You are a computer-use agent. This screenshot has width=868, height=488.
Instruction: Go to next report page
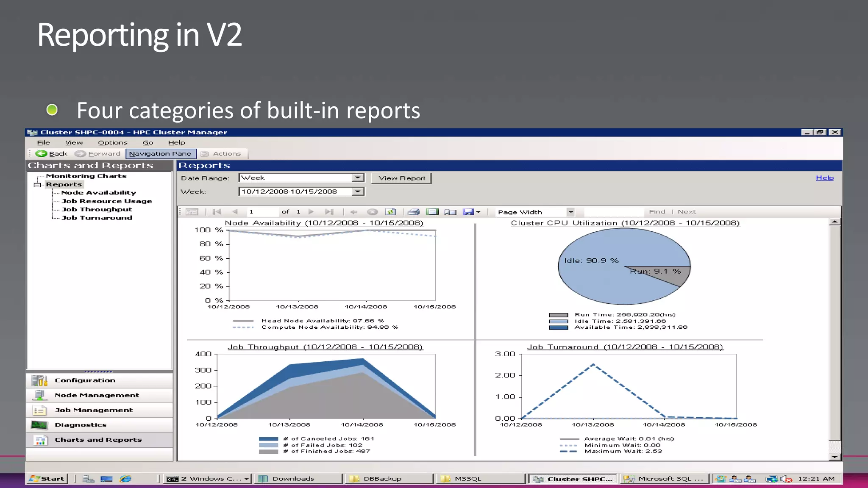pos(311,212)
